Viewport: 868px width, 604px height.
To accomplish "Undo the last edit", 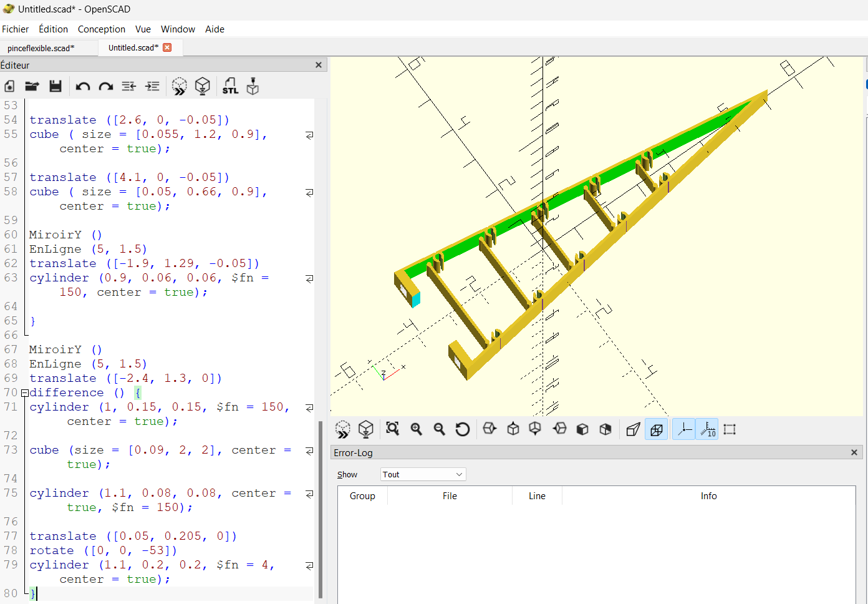I will 83,86.
